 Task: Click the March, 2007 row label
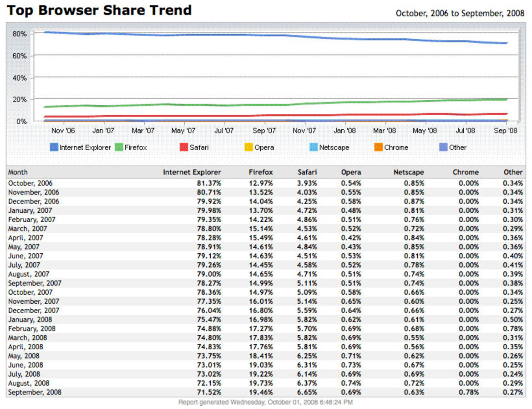(x=27, y=229)
